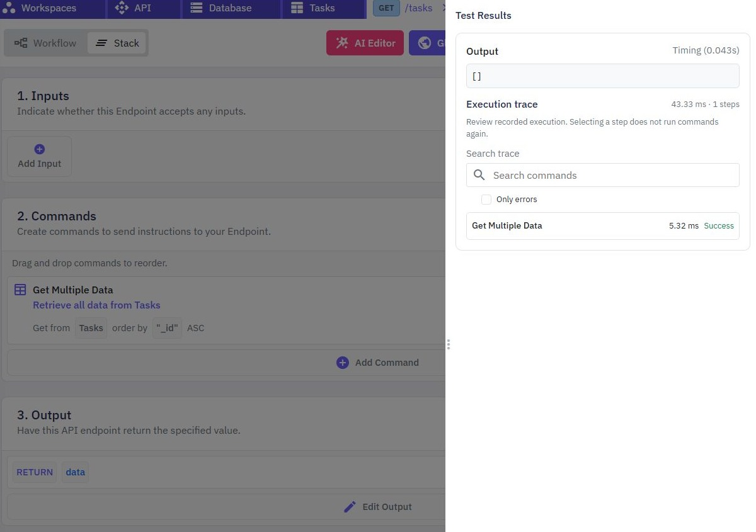Screen dimensions: 756x532
Task: Click the Execution trace heading
Action: click(x=502, y=105)
